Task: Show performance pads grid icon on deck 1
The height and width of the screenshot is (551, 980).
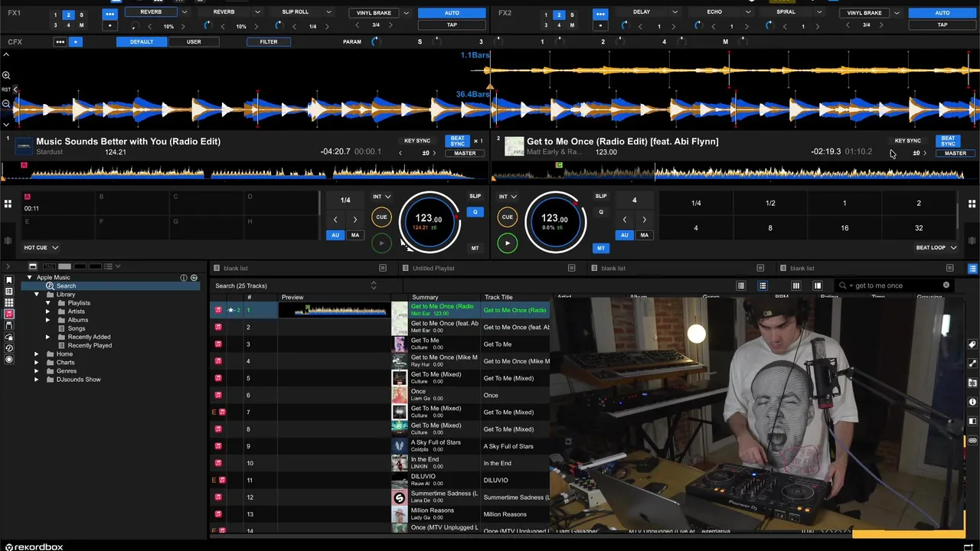Action: click(x=8, y=204)
